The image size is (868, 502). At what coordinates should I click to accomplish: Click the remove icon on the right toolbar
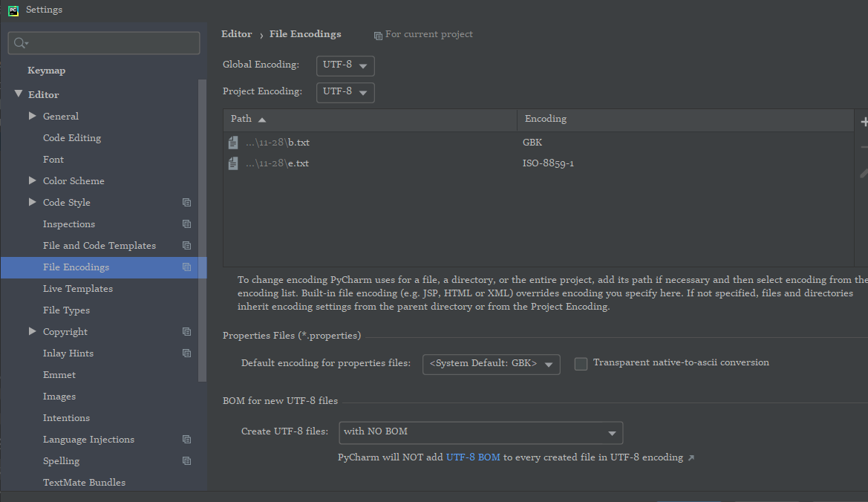(x=864, y=145)
